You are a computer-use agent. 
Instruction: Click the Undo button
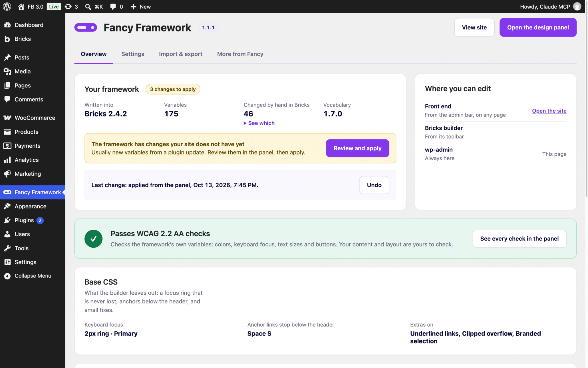pos(374,185)
